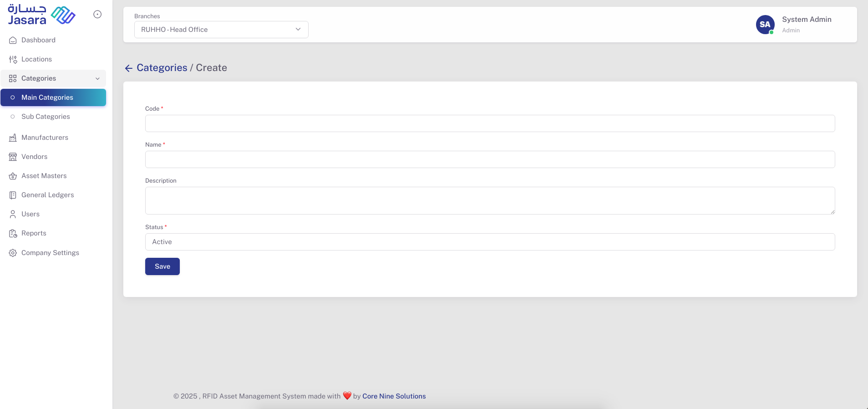Click the Company Settings gear icon

13,253
